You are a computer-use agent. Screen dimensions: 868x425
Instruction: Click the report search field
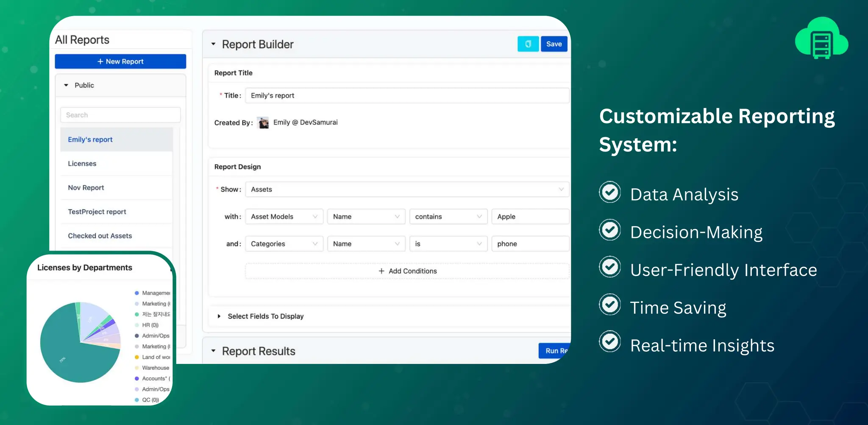pos(120,115)
